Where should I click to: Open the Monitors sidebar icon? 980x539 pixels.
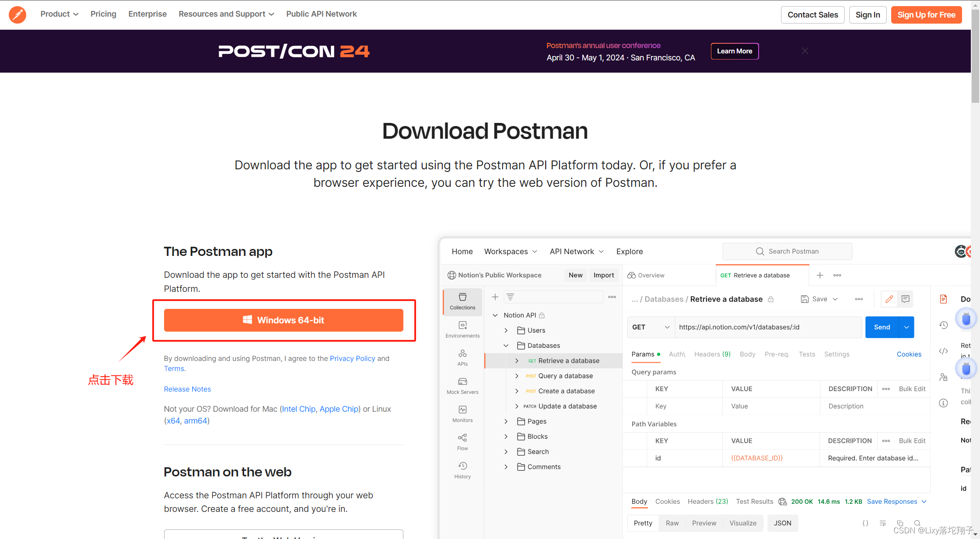coord(462,414)
